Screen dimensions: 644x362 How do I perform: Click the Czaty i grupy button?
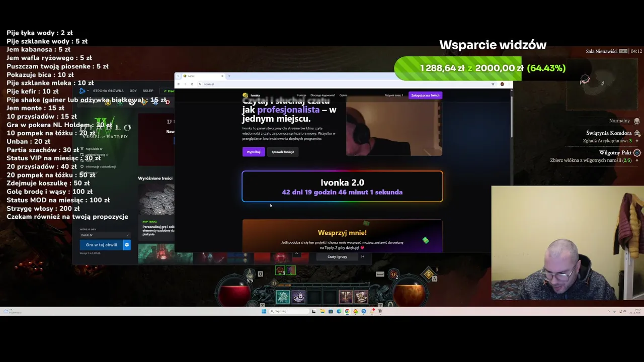337,257
